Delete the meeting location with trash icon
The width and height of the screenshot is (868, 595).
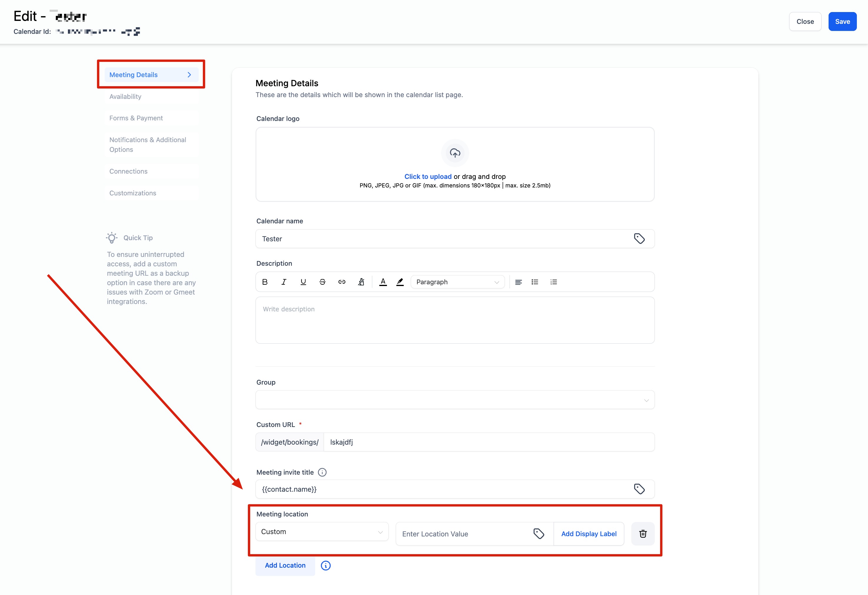(643, 534)
